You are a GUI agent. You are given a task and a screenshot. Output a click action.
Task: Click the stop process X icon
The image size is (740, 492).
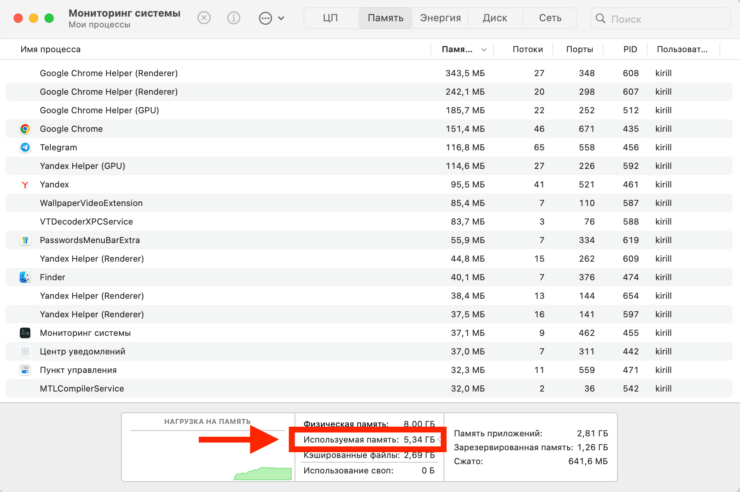click(x=204, y=18)
